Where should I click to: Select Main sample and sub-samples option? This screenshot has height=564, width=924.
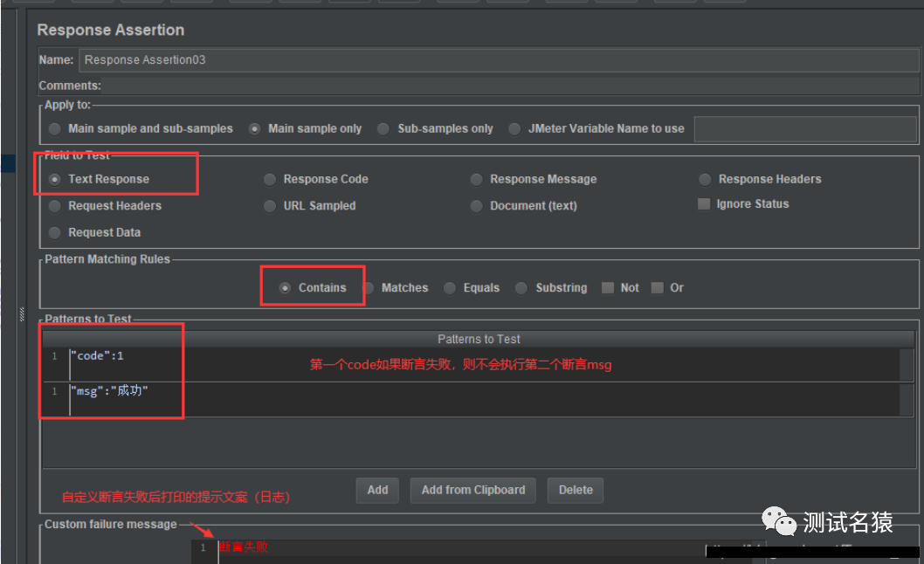[141, 128]
